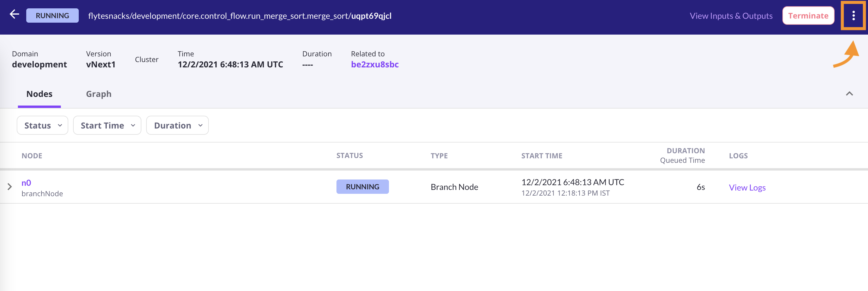
Task: Click the Terminate button
Action: (808, 16)
